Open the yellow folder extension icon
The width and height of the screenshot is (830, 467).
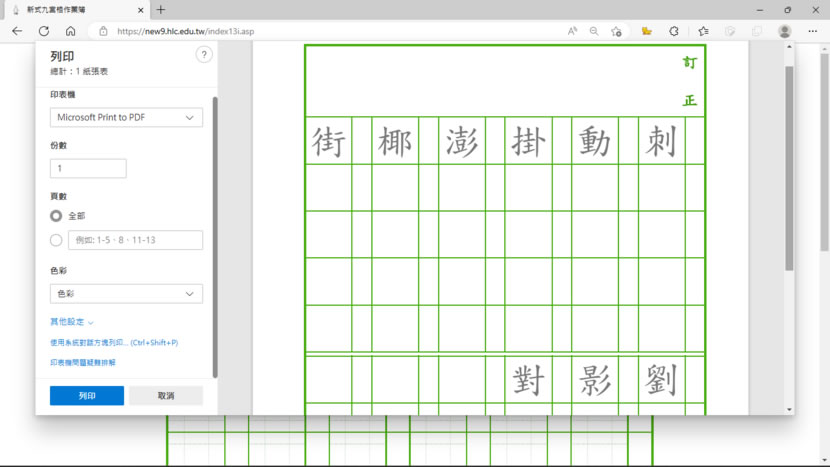coord(646,31)
